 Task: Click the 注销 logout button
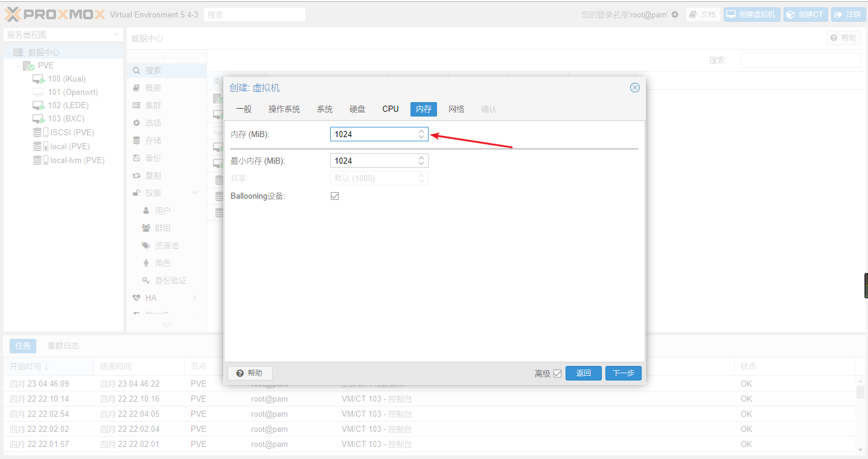[848, 14]
